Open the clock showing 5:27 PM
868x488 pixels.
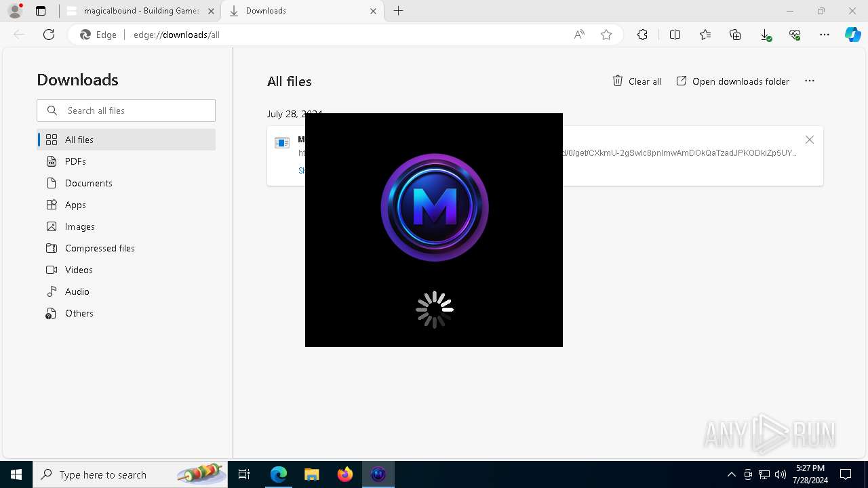810,474
